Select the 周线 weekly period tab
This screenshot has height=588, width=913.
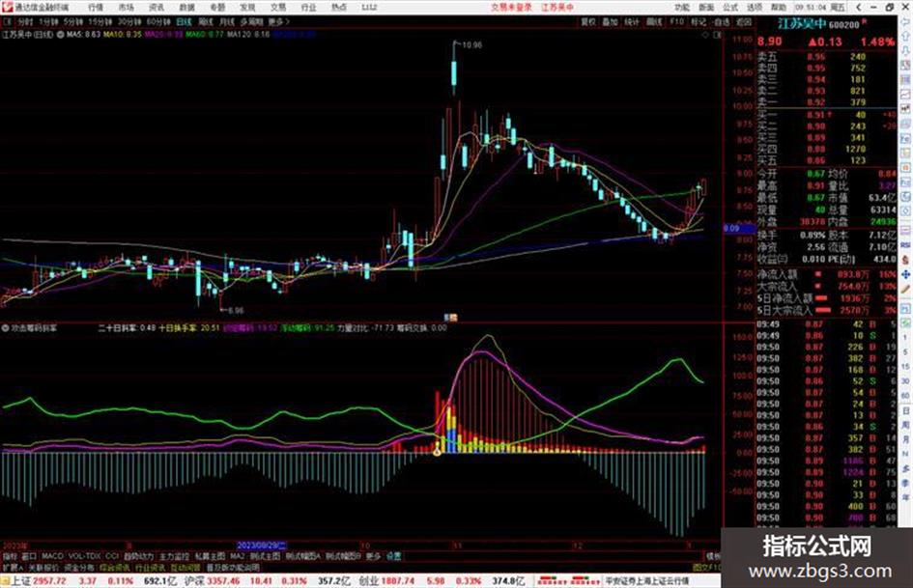[x=206, y=22]
